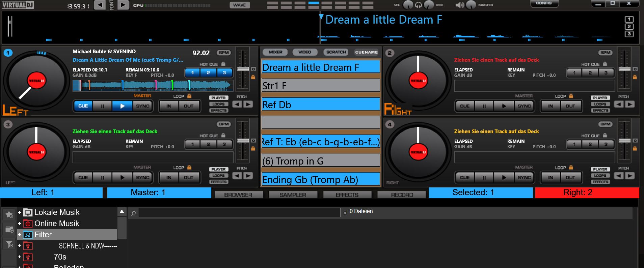
Task: Click the WAVE button in top bar
Action: click(239, 5)
